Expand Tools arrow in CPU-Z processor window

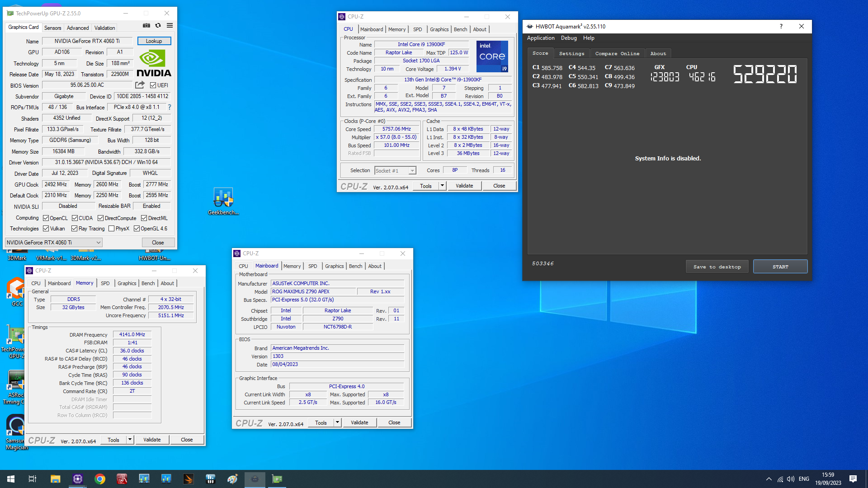coord(442,186)
